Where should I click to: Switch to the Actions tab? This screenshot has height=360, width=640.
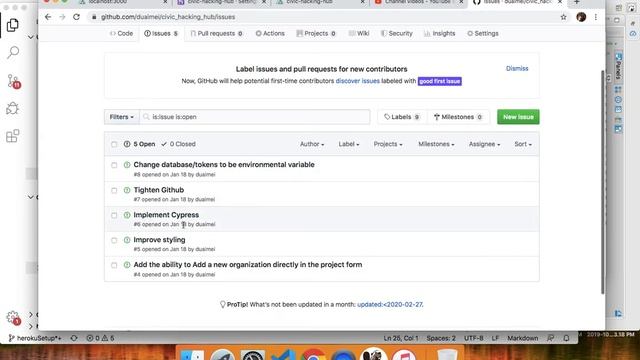click(270, 33)
